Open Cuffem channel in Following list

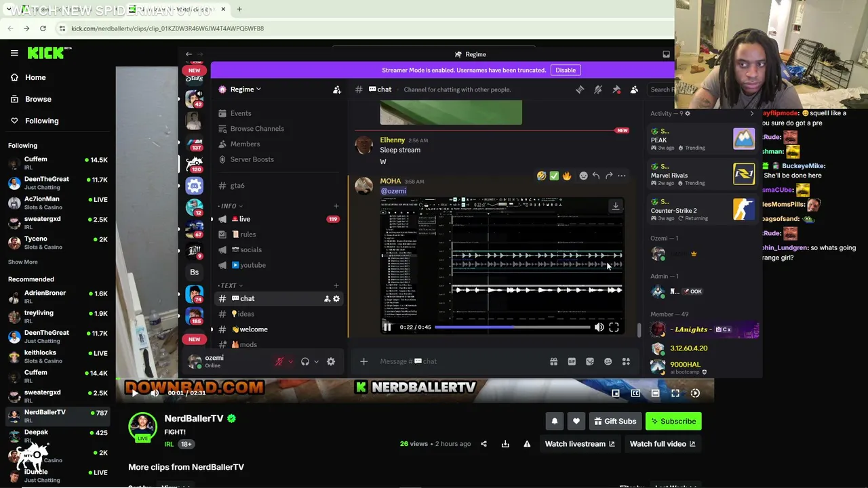click(58, 163)
